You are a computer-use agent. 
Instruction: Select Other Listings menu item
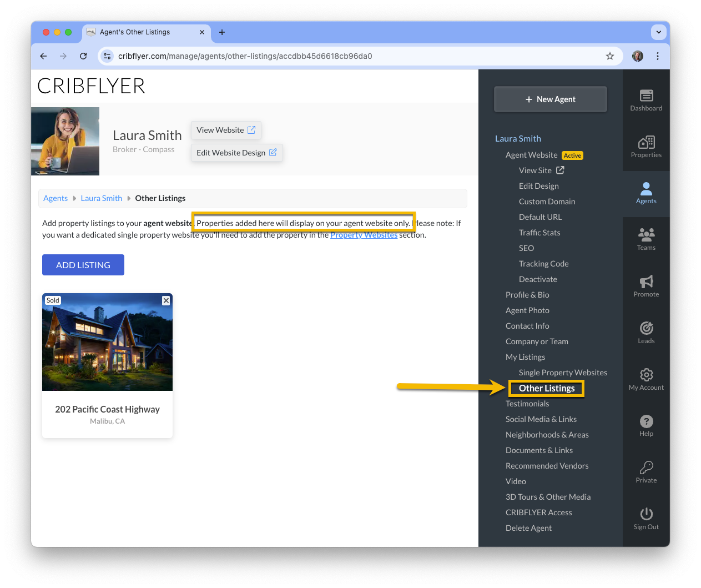pyautogui.click(x=547, y=388)
